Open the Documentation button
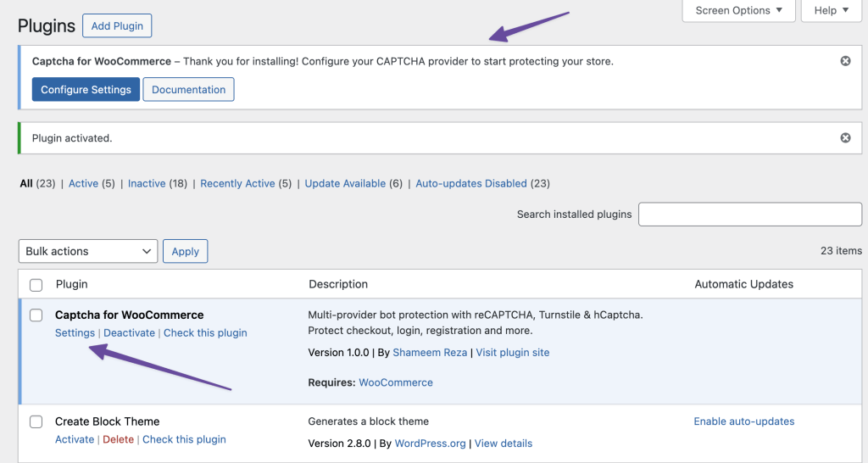Image resolution: width=868 pixels, height=463 pixels. tap(188, 90)
